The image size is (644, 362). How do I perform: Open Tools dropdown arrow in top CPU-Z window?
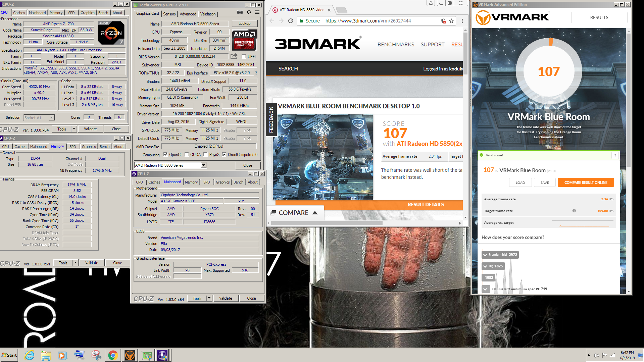pyautogui.click(x=74, y=129)
